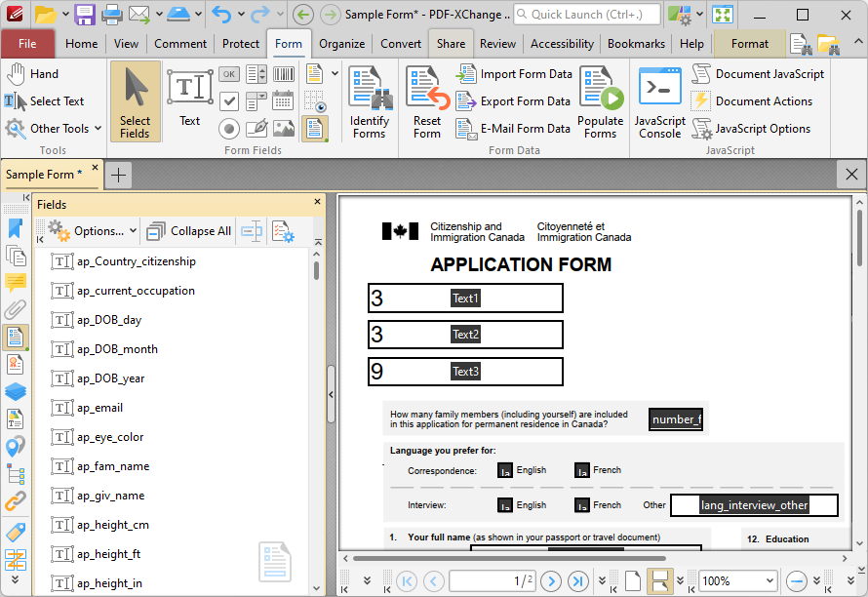Click Populate Forms in ribbon

[601, 101]
